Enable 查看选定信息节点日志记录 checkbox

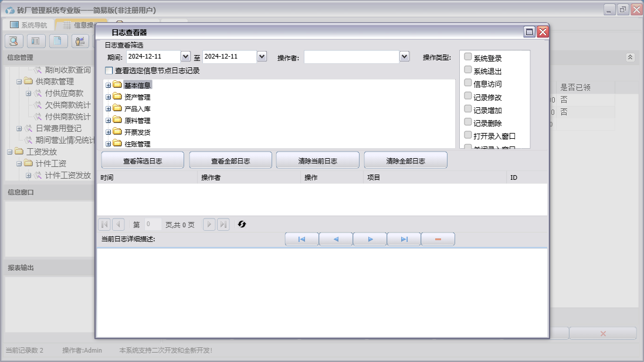(x=109, y=70)
